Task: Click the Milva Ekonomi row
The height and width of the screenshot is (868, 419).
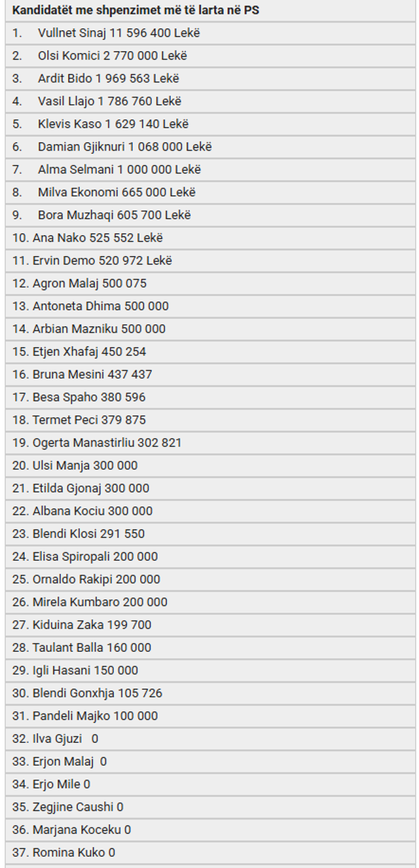Action: tap(209, 192)
